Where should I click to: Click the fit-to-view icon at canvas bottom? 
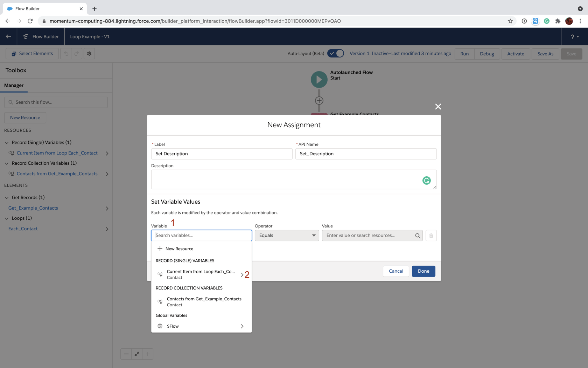click(136, 354)
